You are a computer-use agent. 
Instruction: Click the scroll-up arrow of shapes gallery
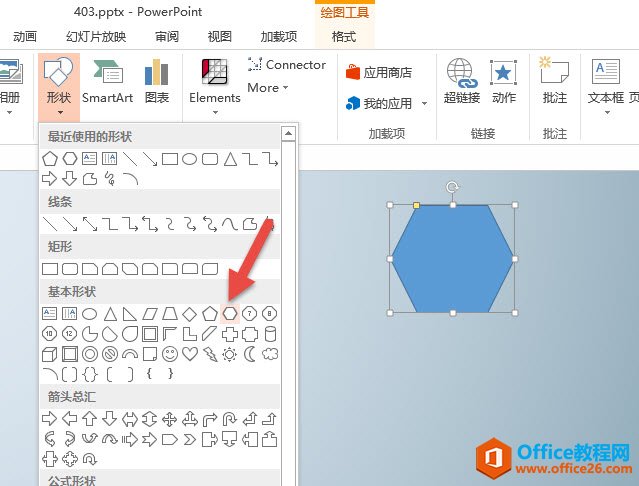pyautogui.click(x=288, y=133)
